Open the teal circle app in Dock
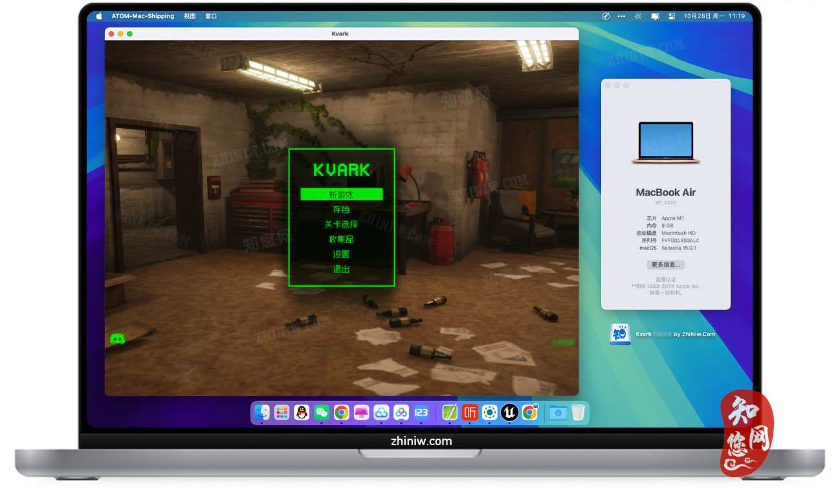This screenshot has height=504, width=840. [490, 412]
